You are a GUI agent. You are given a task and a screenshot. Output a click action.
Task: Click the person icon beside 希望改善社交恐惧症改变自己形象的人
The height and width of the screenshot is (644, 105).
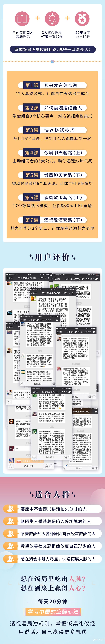[x=11, y=546]
